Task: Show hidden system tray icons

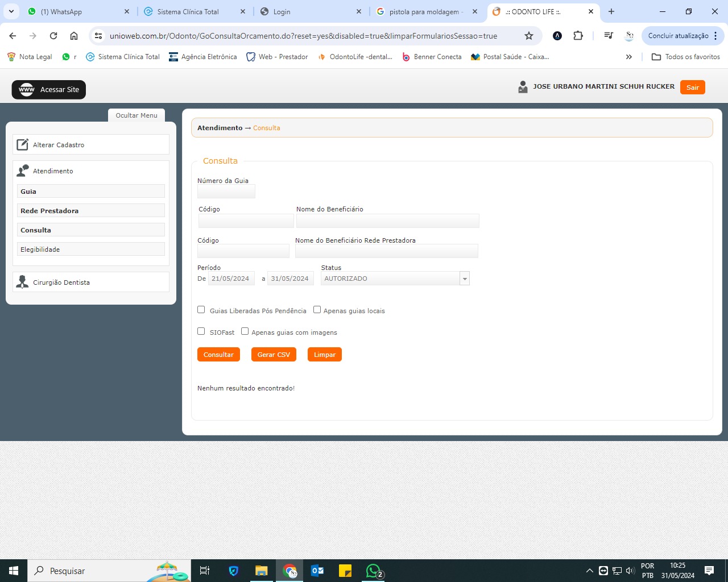Action: pyautogui.click(x=590, y=571)
